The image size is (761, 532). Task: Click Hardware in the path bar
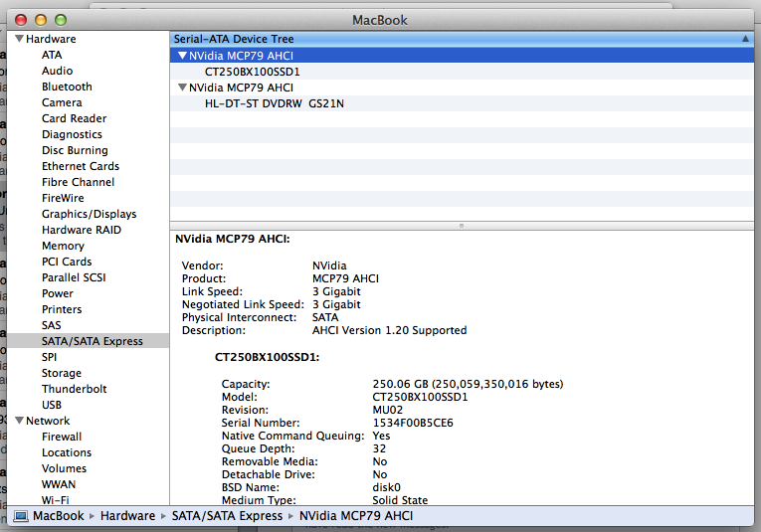click(127, 516)
